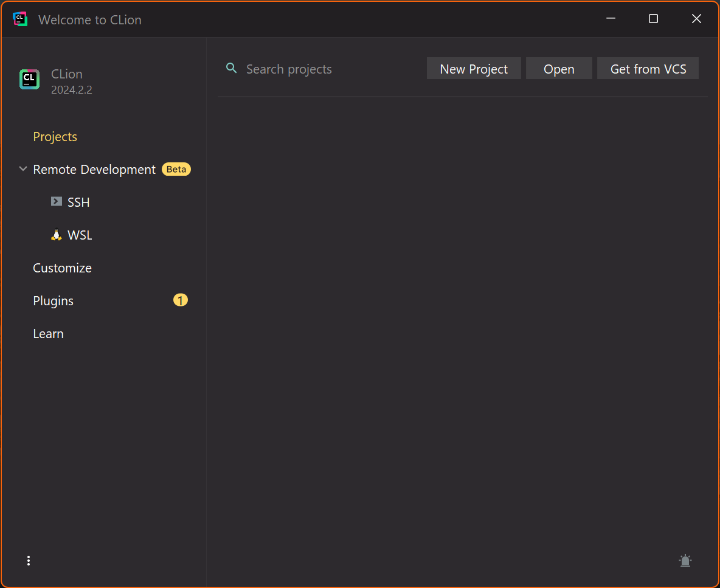Select the Projects tab

pos(55,137)
